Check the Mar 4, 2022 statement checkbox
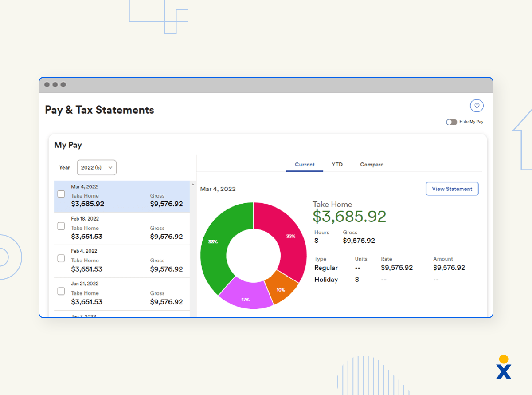Screen dimensions: 532x395 [x=61, y=194]
